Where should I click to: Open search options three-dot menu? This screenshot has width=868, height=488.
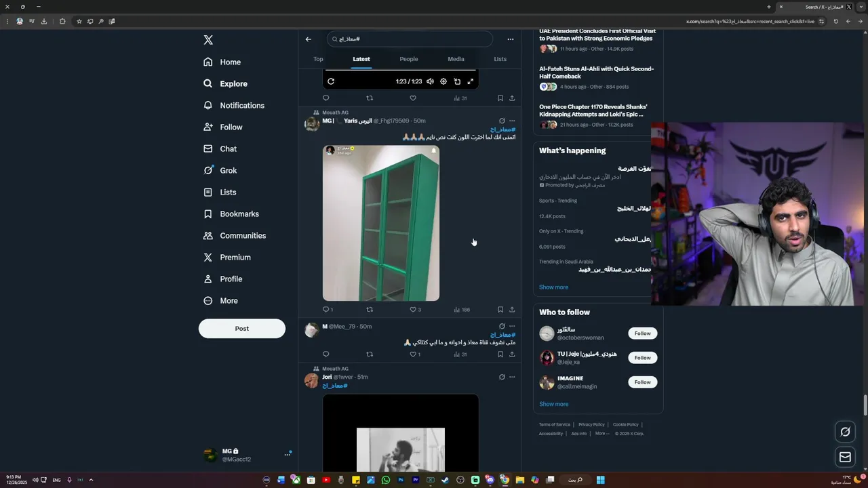[x=511, y=39]
